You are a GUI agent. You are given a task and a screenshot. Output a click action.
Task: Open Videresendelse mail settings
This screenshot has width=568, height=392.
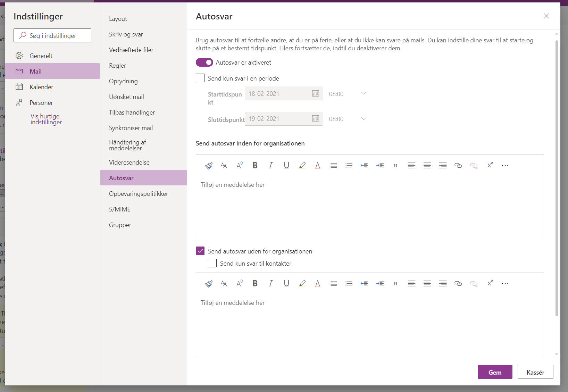(x=143, y=162)
